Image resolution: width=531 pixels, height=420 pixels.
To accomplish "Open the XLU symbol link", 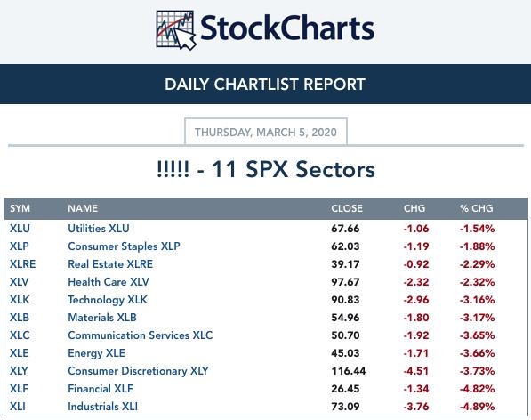I will pyautogui.click(x=20, y=229).
